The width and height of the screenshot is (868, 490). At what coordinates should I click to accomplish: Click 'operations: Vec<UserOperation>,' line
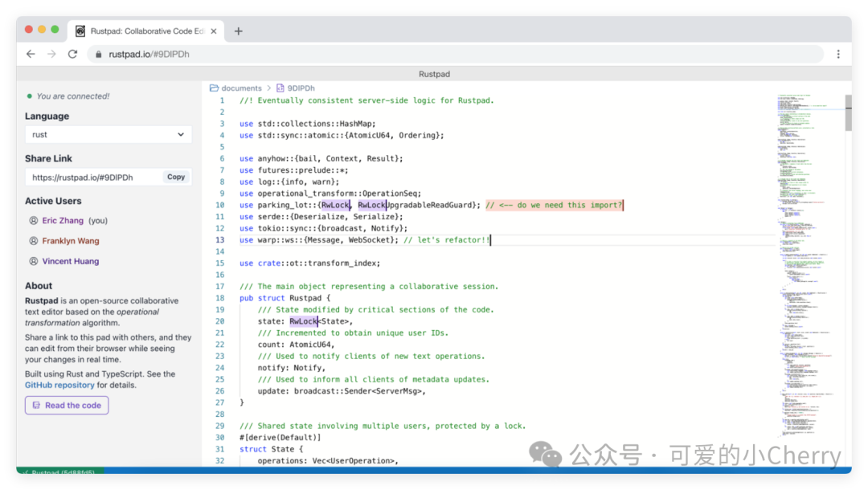coord(328,461)
